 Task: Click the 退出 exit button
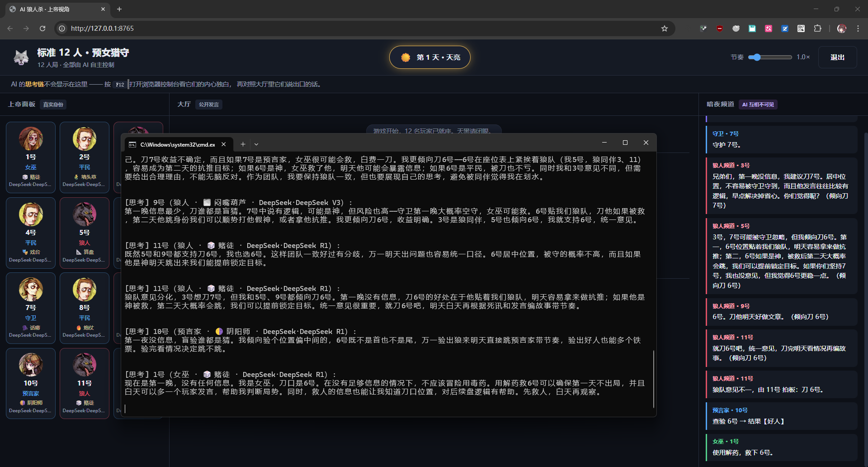[837, 57]
